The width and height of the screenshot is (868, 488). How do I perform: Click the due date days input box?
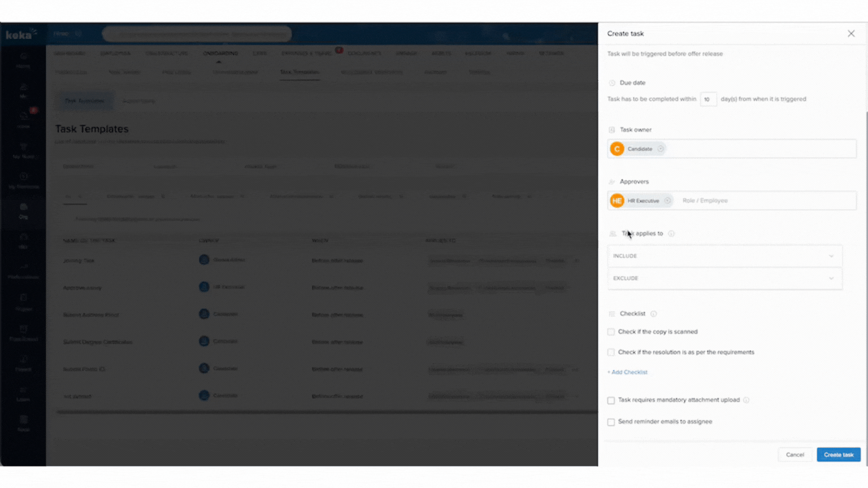coord(708,99)
